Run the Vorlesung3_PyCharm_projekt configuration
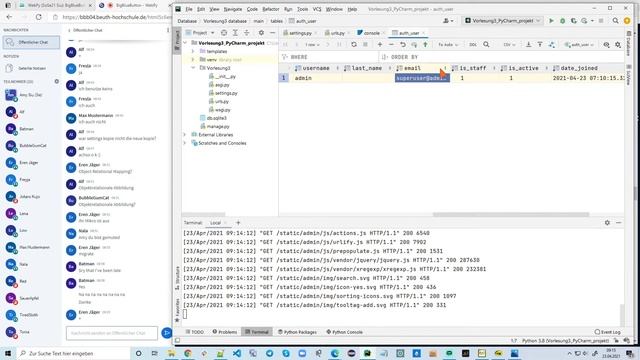This screenshot has height=360, width=640. tap(551, 21)
